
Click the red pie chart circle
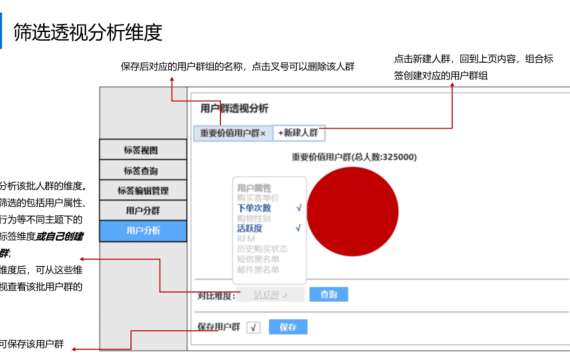click(x=352, y=212)
